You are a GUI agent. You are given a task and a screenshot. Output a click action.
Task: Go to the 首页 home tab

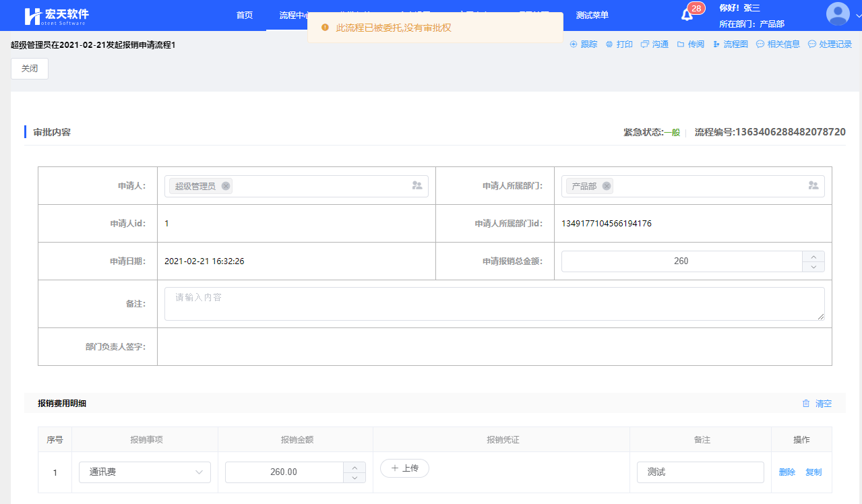[x=245, y=15]
